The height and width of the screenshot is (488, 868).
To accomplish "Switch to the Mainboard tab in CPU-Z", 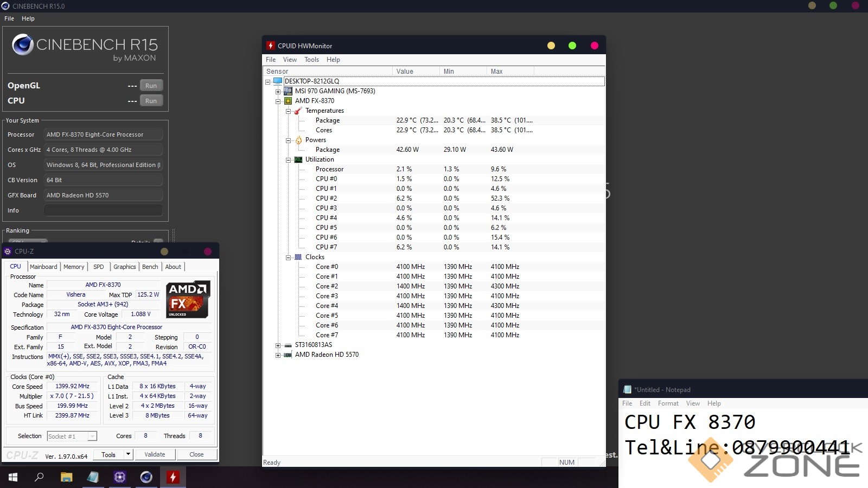I will coord(43,267).
